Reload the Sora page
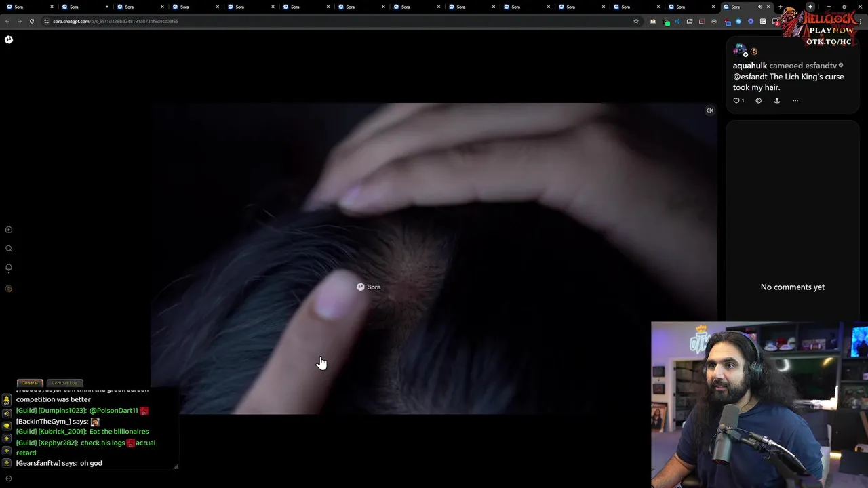 (31, 21)
